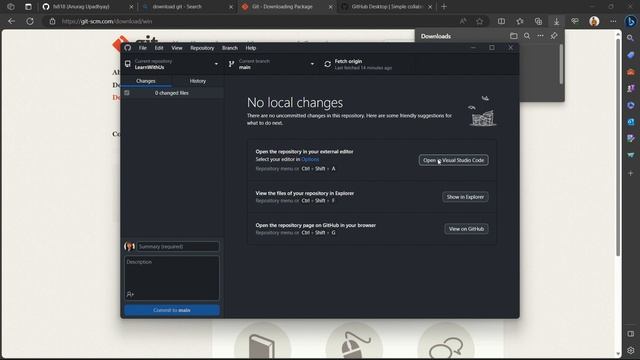Screen dimensions: 640x360
Task: Open the Repository menu
Action: click(202, 48)
